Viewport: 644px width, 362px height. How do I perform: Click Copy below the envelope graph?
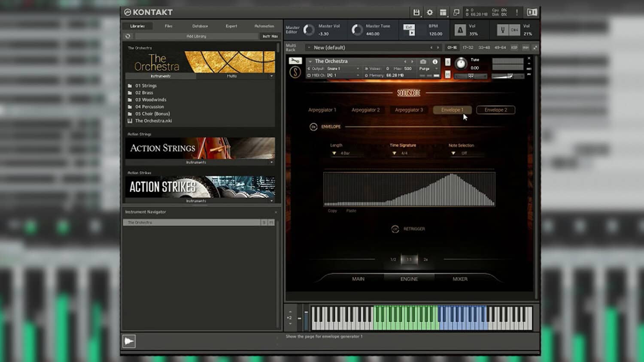(x=332, y=211)
